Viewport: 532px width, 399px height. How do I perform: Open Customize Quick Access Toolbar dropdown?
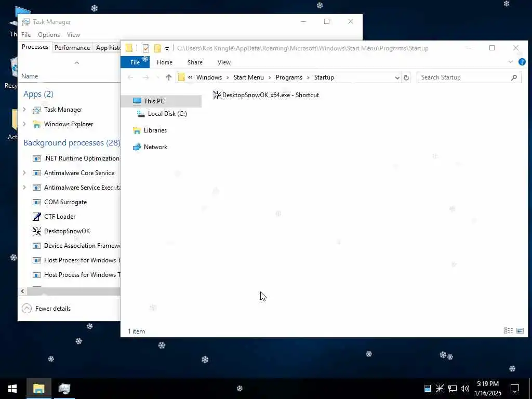tap(167, 48)
